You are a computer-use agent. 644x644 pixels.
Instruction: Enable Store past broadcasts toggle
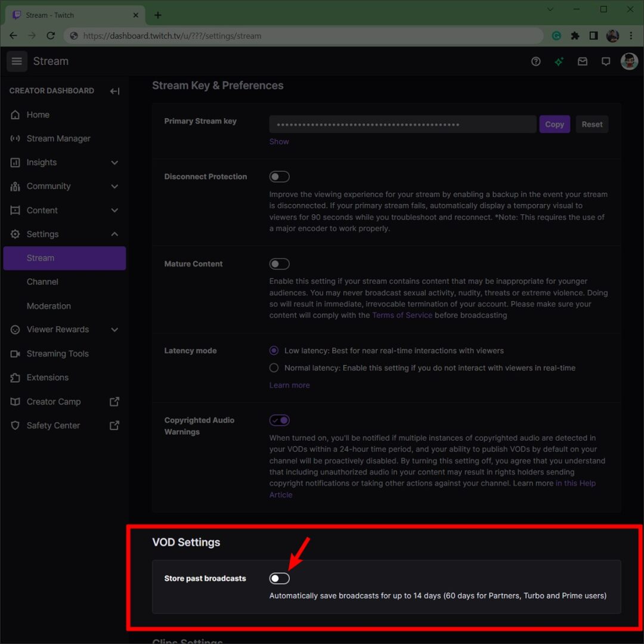point(279,578)
